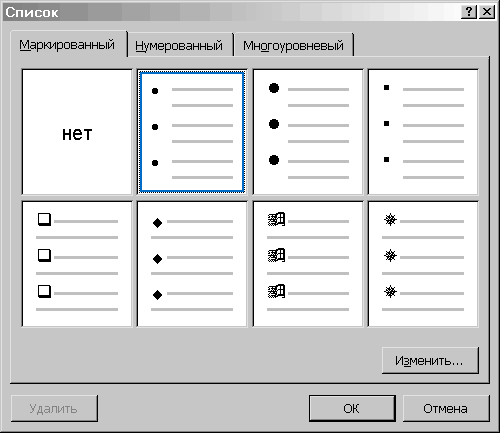
Task: Choose the snowflake bullet list style
Action: click(x=423, y=264)
